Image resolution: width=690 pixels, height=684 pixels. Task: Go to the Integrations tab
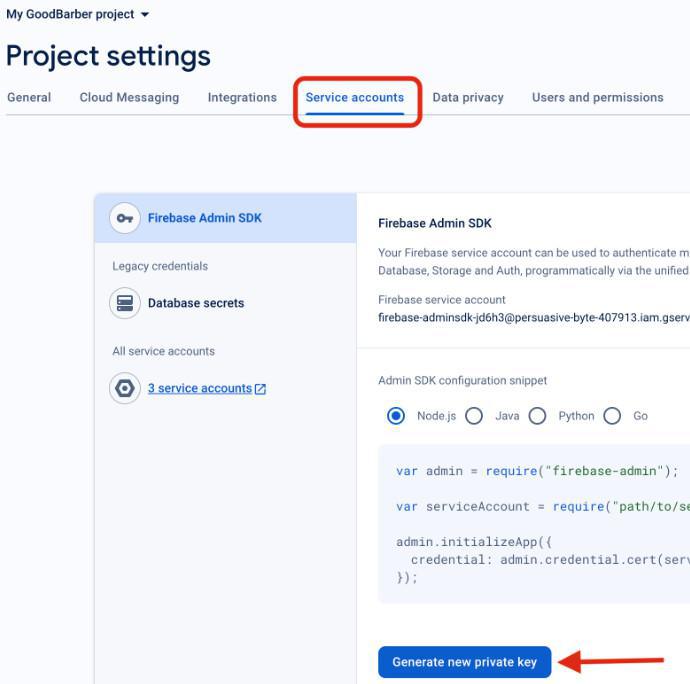coord(242,98)
